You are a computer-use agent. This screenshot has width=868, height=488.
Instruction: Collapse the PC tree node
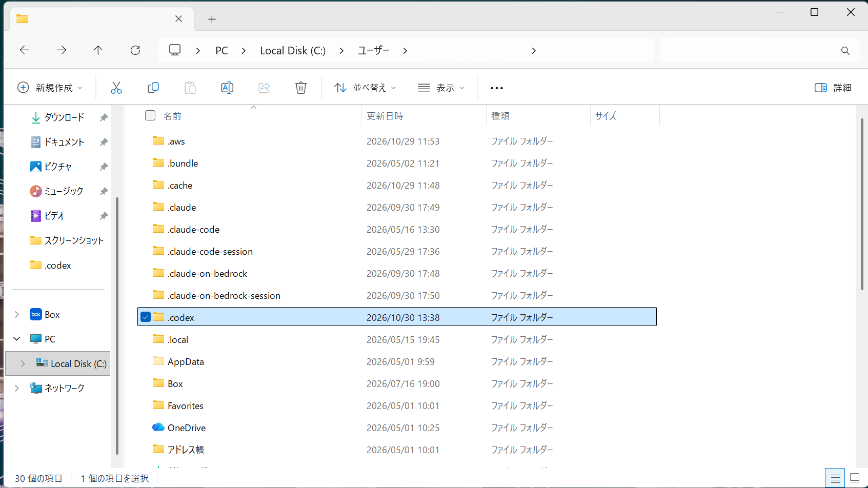coord(17,339)
